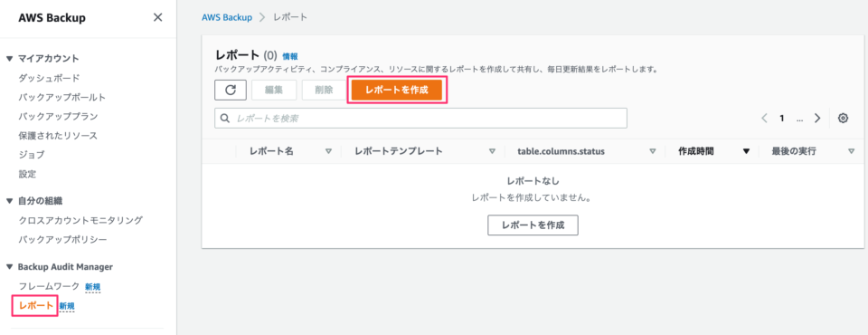Open ダッシュボード in the sidebar
The image size is (868, 335).
(x=49, y=78)
